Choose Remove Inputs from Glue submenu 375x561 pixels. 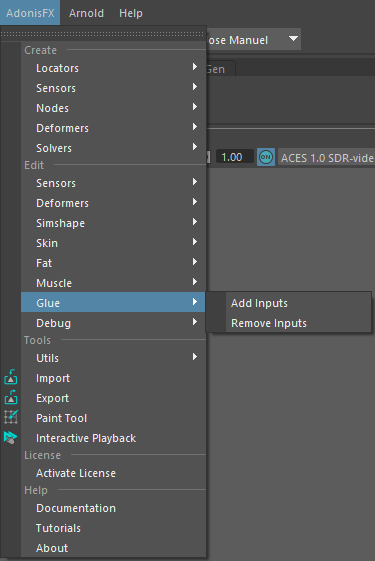coord(289,323)
